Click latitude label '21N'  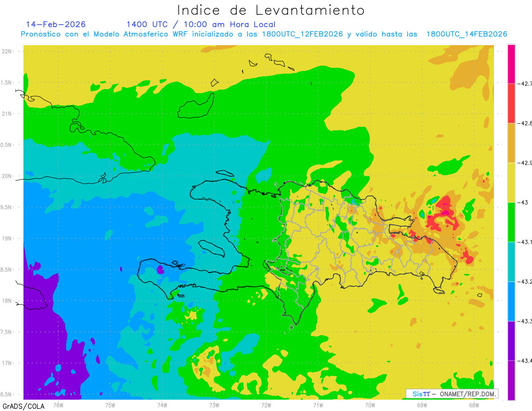tap(7, 114)
